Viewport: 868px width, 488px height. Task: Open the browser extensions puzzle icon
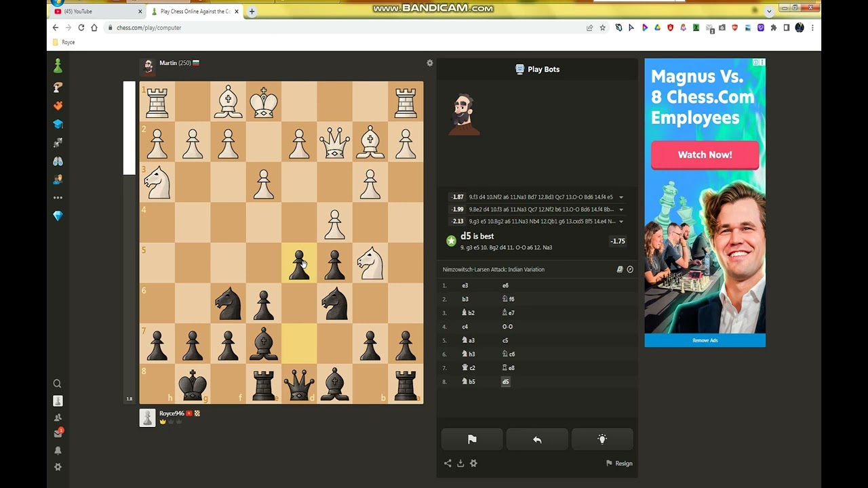coord(774,28)
